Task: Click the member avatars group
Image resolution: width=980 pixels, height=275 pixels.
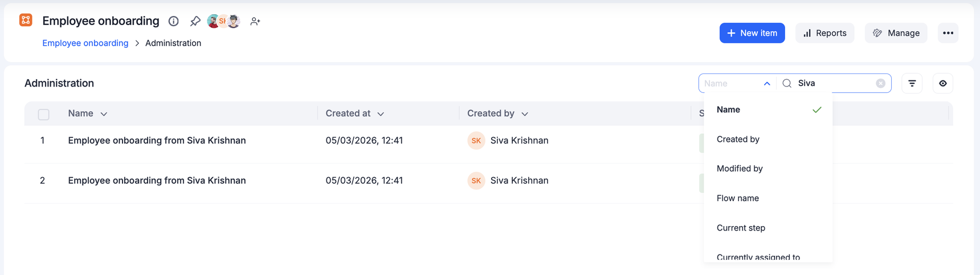Action: [x=223, y=21]
